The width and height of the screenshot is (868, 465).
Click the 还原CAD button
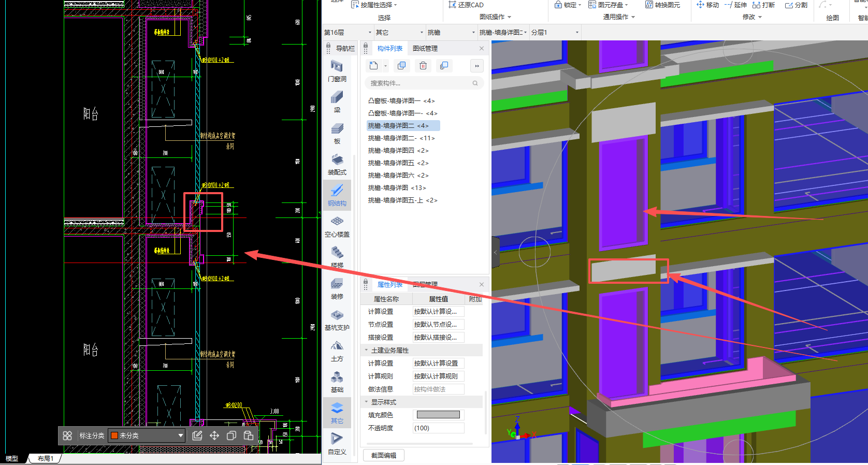tap(466, 5)
